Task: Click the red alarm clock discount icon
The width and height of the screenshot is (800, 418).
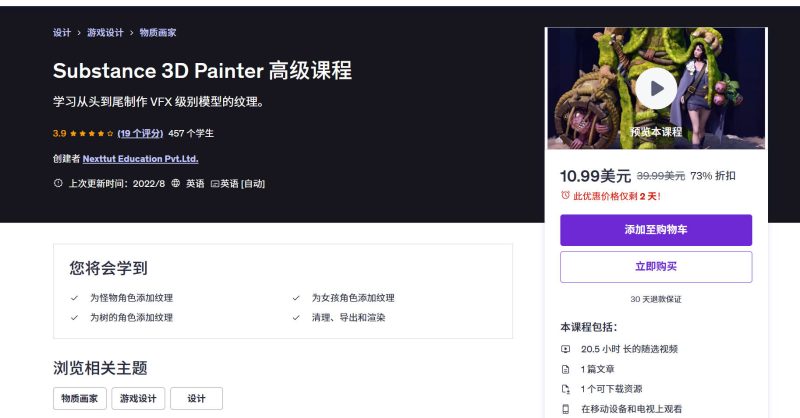Action: coord(565,195)
